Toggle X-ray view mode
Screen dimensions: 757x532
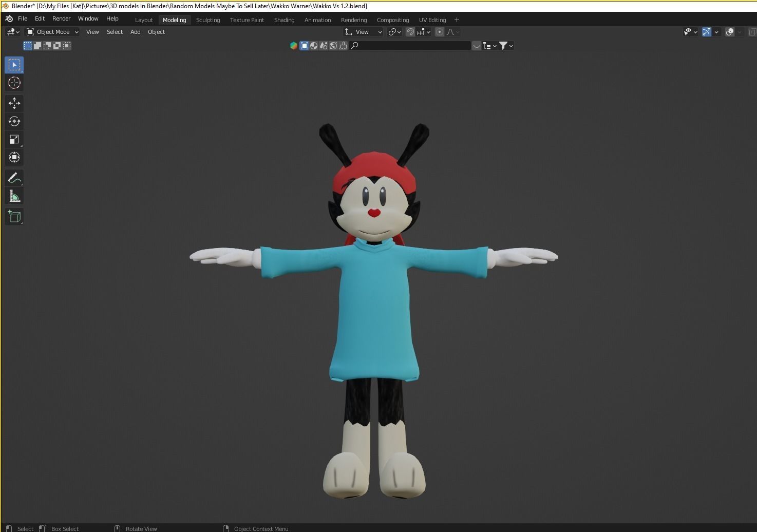(752, 32)
